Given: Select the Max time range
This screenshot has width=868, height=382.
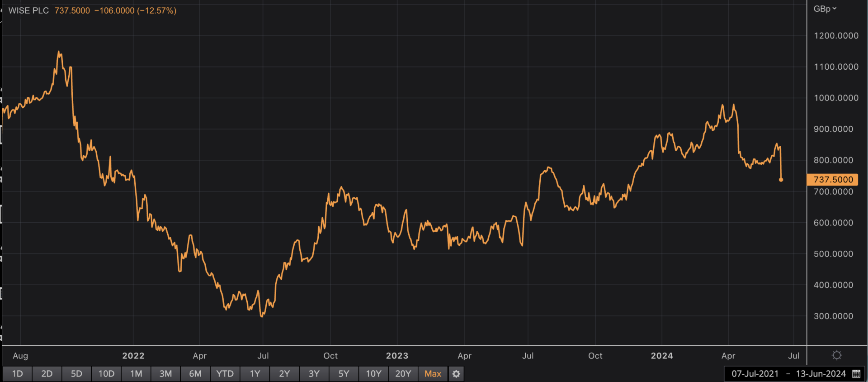Looking at the screenshot, I should click(433, 374).
